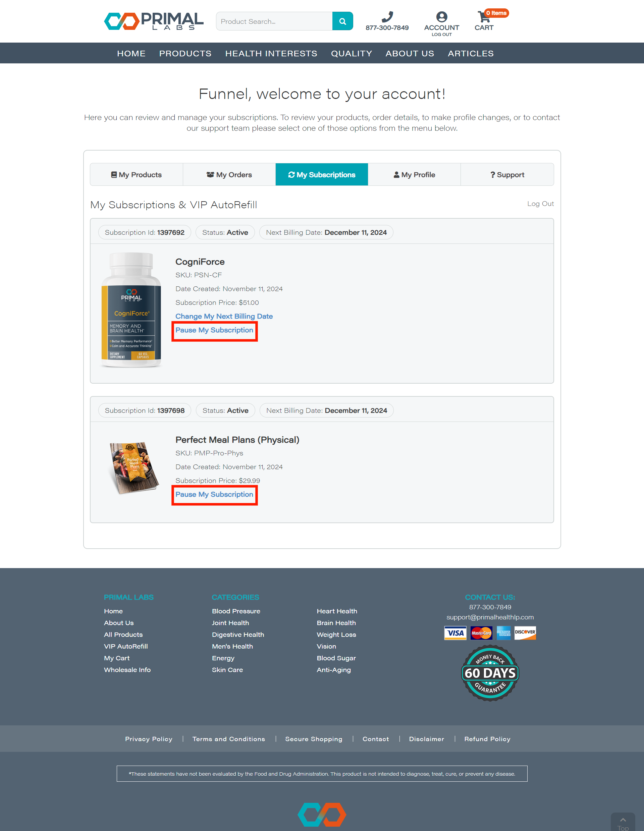Click the Visa card icon
The width and height of the screenshot is (644, 831).
pyautogui.click(x=455, y=633)
